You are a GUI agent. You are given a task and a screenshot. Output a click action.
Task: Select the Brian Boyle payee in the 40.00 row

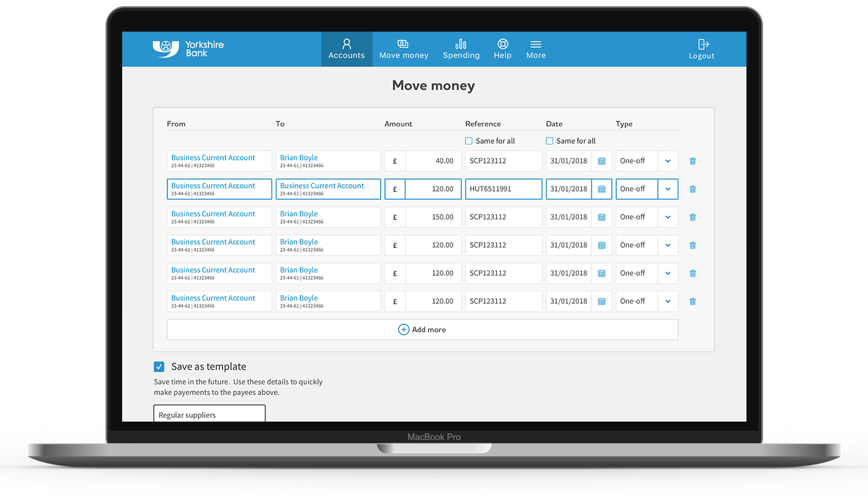click(328, 161)
